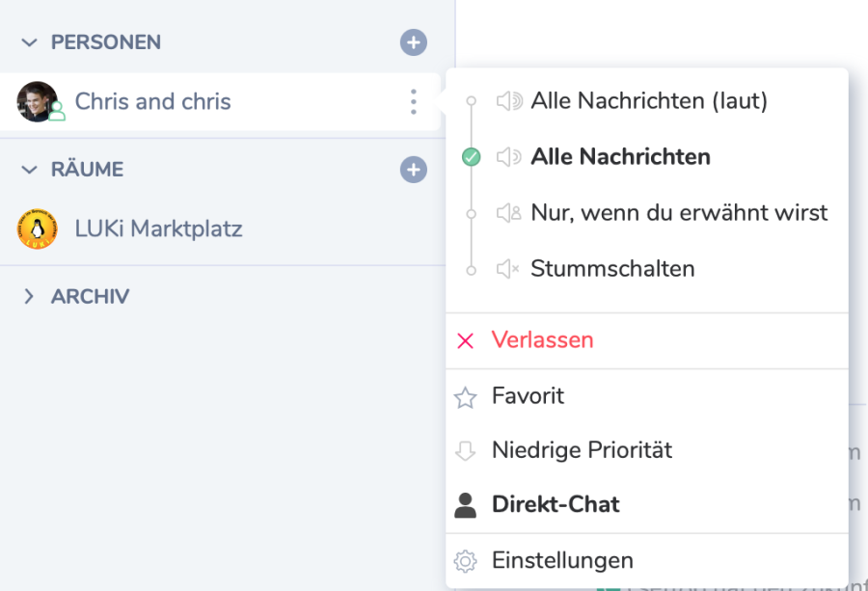Select the Alle Nachrichten (laut) notification option
868x591 pixels.
(x=648, y=101)
